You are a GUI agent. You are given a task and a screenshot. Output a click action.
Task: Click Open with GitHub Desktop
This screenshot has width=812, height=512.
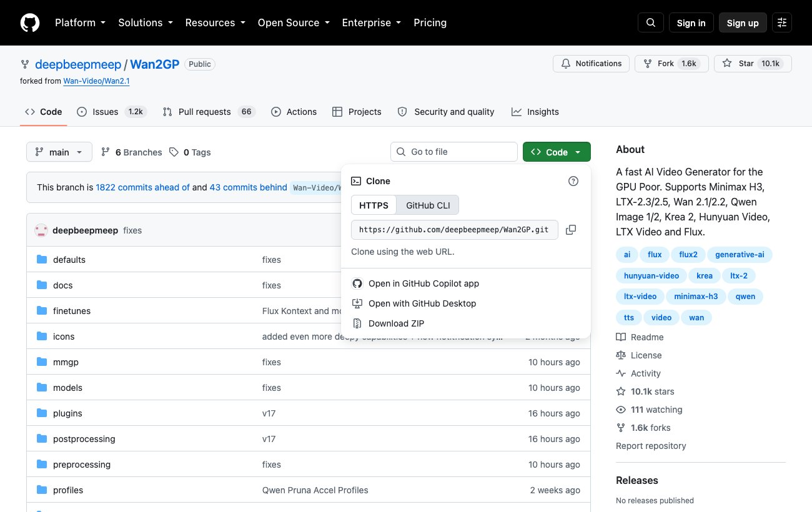[x=422, y=303]
